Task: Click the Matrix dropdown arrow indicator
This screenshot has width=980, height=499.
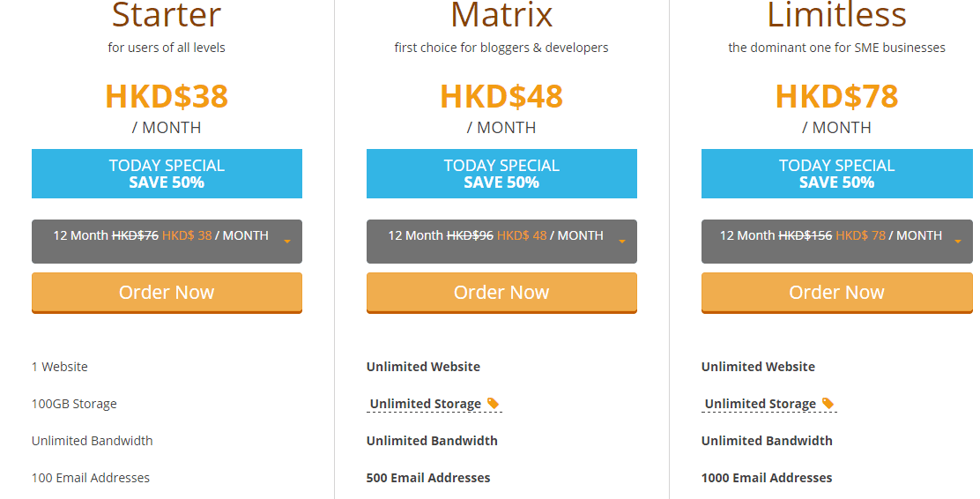Action: [622, 242]
